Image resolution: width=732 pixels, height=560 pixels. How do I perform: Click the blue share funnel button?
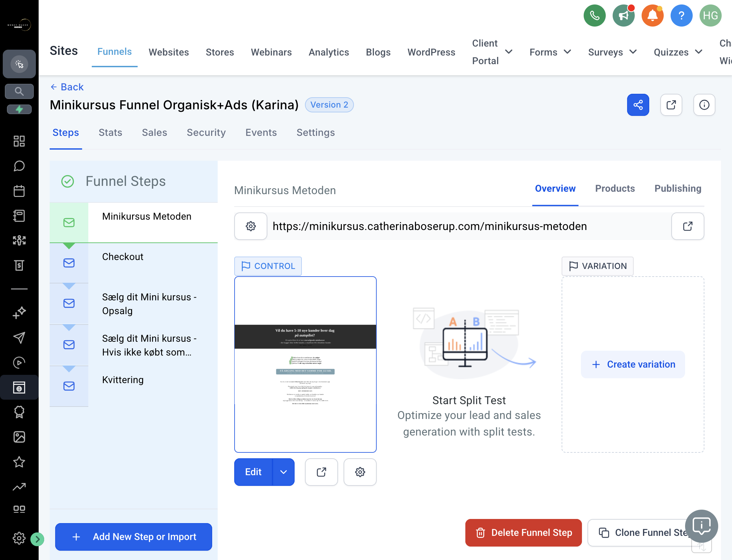click(638, 105)
